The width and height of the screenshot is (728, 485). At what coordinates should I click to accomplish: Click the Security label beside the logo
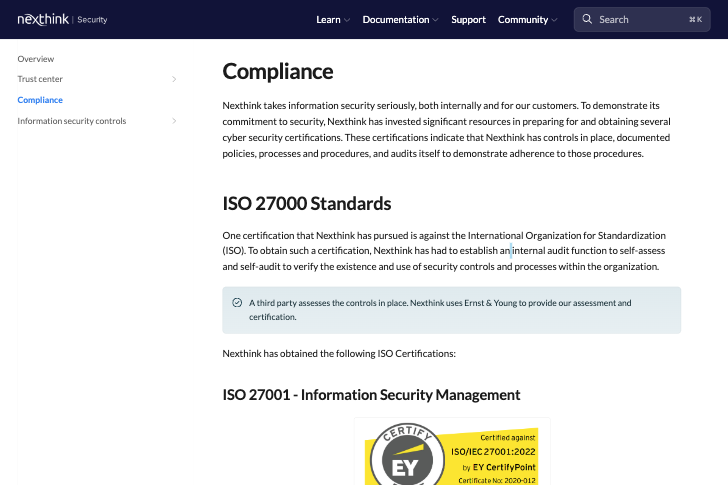pos(92,19)
